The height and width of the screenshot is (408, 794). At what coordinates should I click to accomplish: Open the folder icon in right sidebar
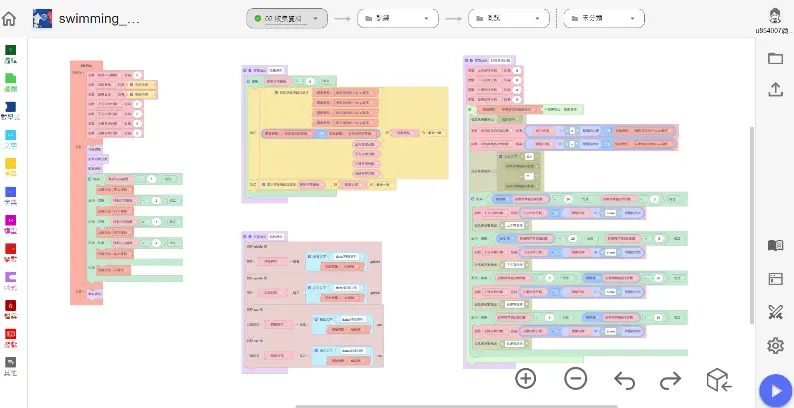(775, 58)
